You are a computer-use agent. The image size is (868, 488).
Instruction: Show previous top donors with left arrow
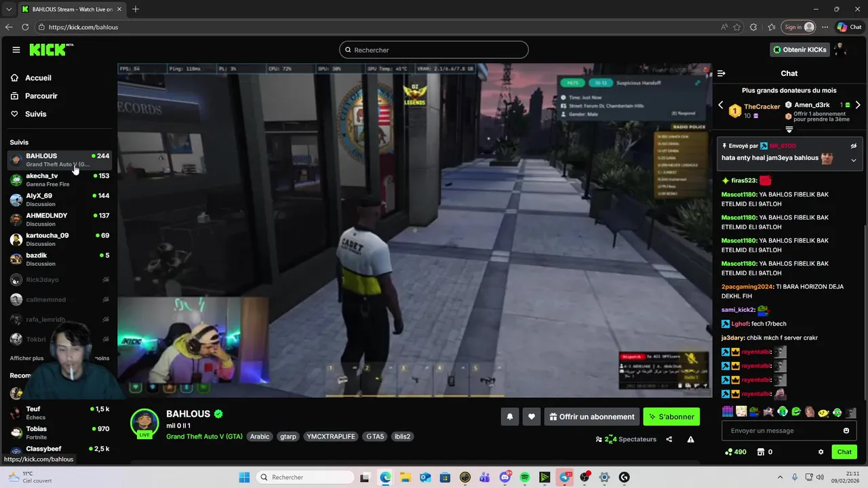pos(721,105)
